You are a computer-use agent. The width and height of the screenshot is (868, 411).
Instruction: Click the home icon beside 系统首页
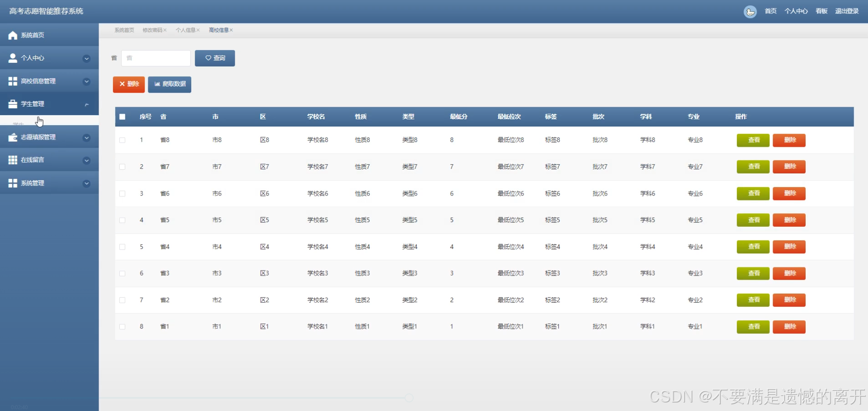coord(13,35)
